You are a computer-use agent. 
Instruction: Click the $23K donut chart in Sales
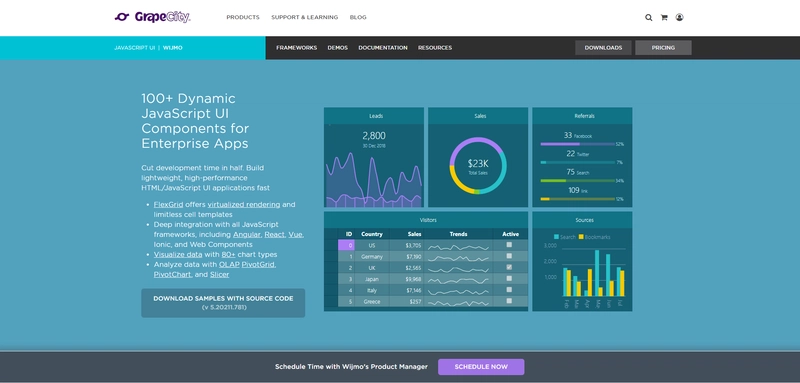[478, 165]
